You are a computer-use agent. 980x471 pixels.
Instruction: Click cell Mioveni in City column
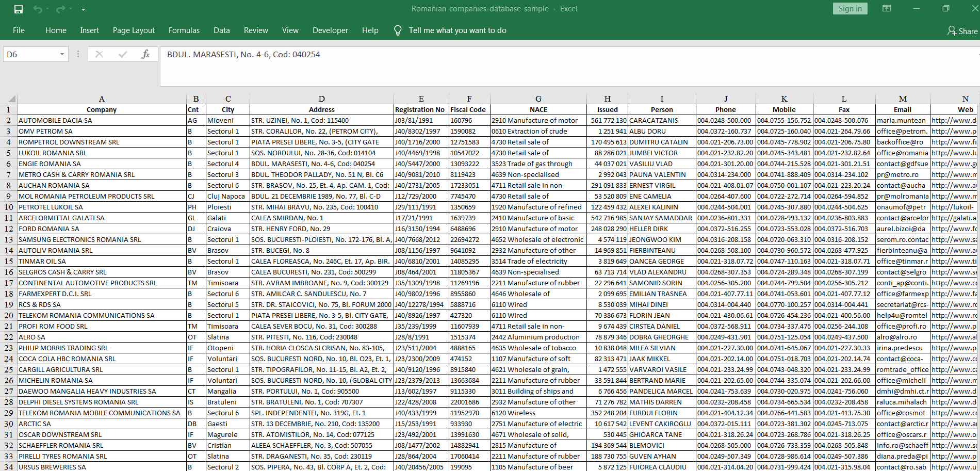(x=228, y=120)
